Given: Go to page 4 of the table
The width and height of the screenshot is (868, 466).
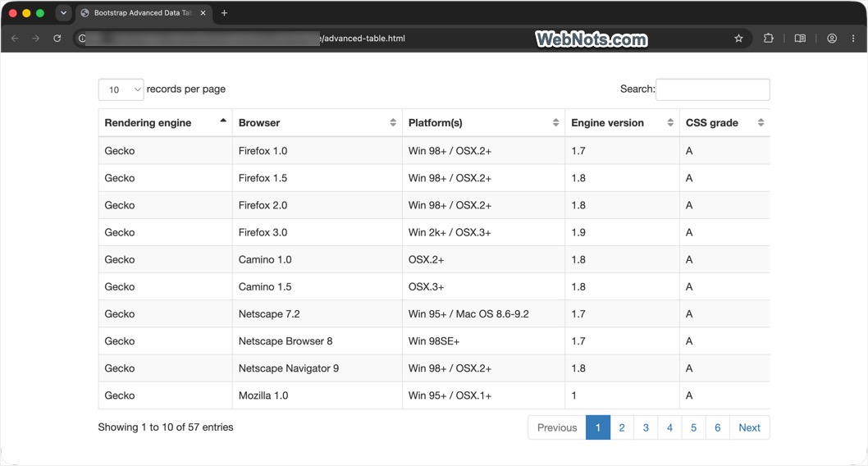Looking at the screenshot, I should [669, 427].
